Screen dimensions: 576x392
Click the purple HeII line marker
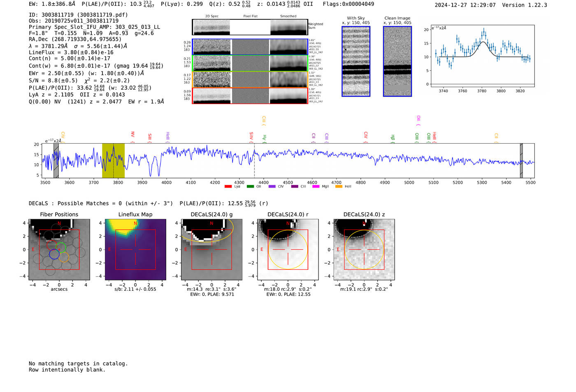(167, 137)
